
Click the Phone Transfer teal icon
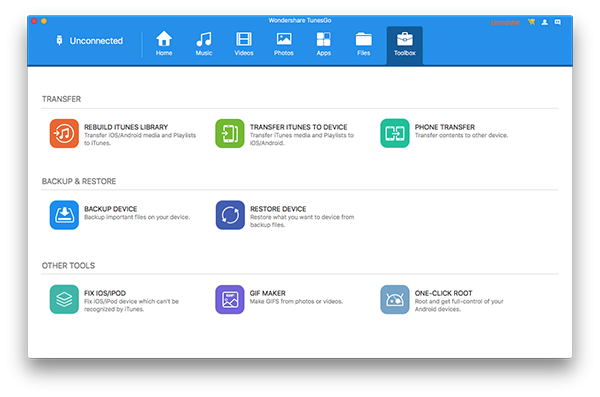pos(395,133)
